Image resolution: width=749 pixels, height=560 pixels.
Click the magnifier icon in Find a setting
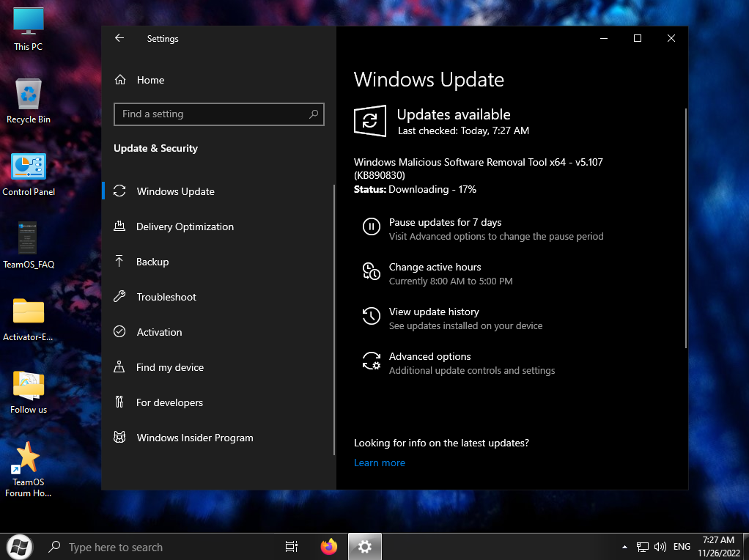tap(314, 114)
